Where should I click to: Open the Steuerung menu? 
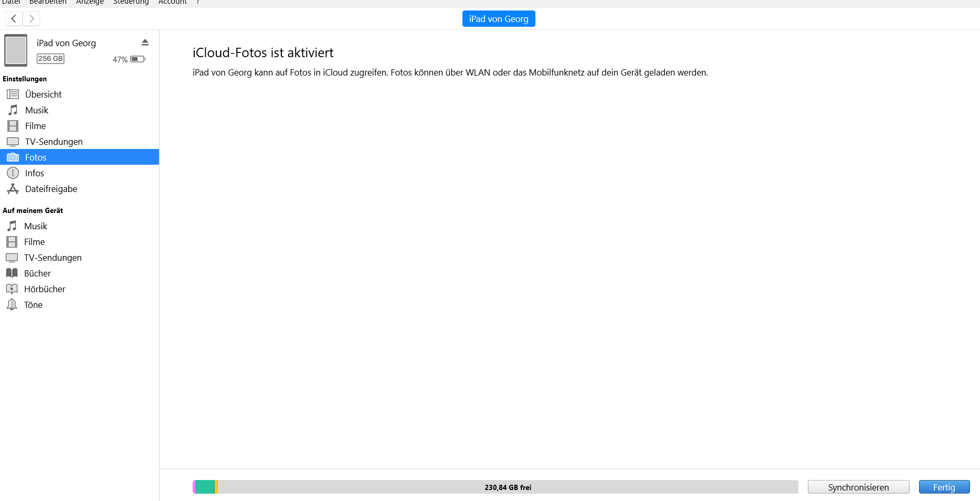coord(131,2)
